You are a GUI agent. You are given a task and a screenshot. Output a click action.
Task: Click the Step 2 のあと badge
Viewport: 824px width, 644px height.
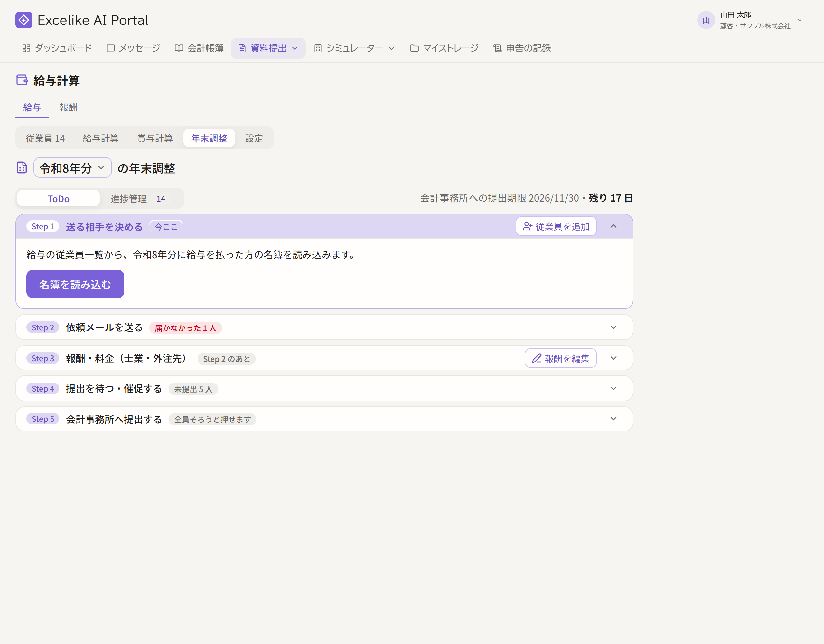226,359
